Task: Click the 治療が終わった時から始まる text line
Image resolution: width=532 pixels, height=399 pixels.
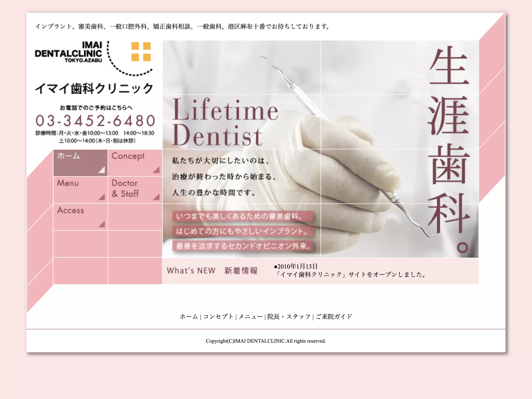Action: [224, 177]
